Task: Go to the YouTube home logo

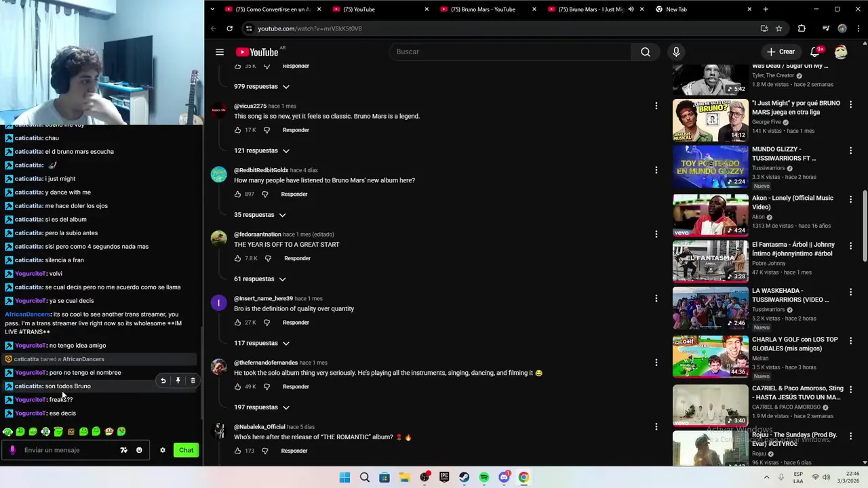Action: (257, 52)
